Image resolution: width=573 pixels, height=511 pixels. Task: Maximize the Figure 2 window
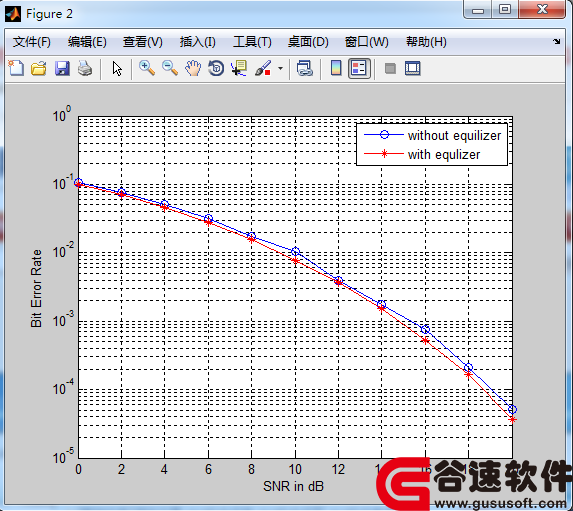coord(505,10)
